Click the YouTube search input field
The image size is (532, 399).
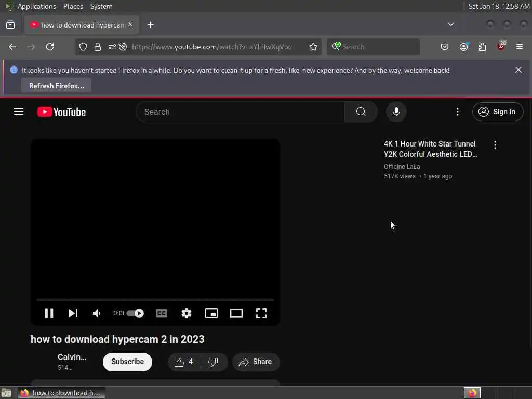[x=240, y=112]
